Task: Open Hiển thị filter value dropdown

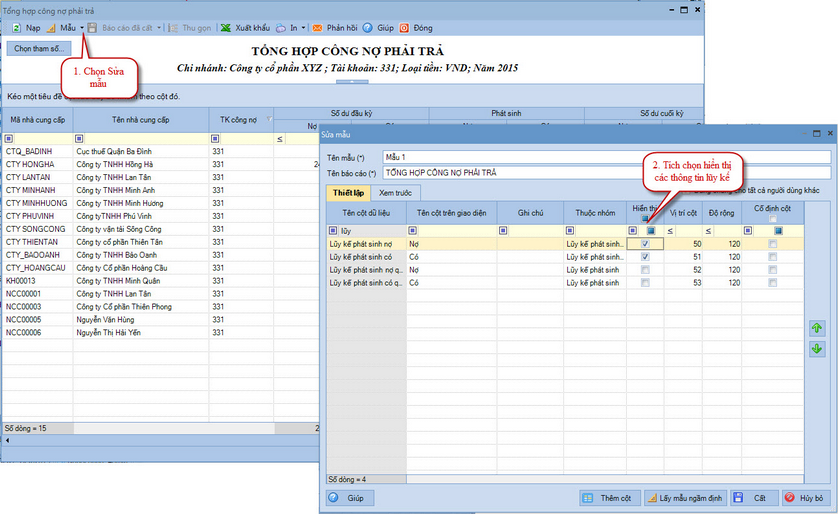Action: (651, 231)
